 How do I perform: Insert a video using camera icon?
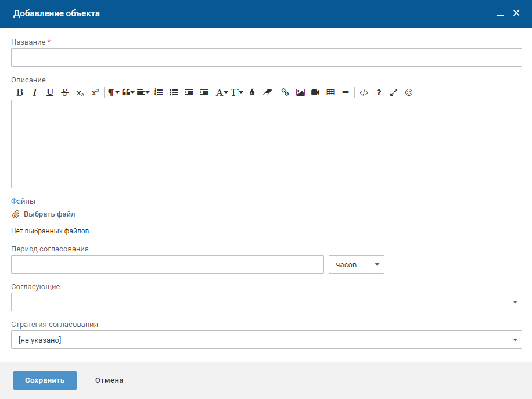(x=315, y=92)
